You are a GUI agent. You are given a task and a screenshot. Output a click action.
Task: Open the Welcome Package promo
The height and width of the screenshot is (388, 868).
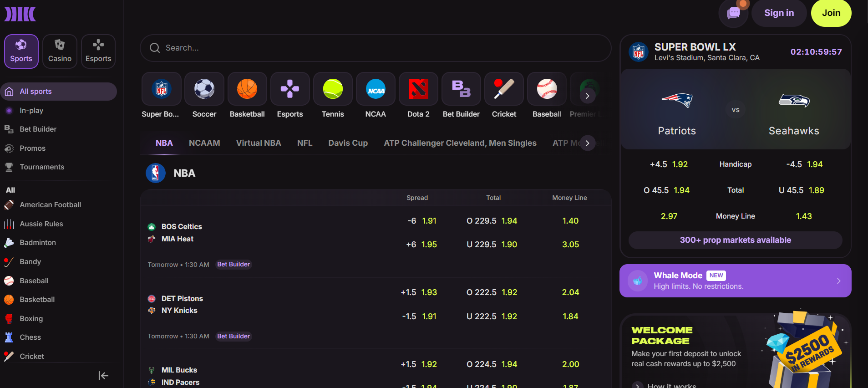[x=735, y=351]
